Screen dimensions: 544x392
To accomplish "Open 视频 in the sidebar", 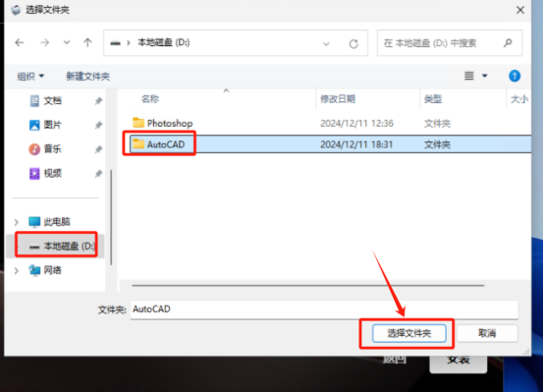I will point(45,173).
